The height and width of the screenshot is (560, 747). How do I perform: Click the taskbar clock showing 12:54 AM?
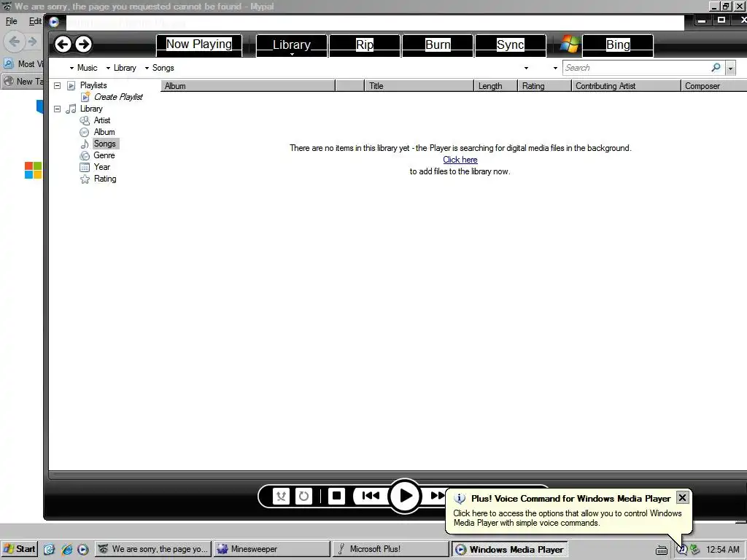pyautogui.click(x=723, y=550)
